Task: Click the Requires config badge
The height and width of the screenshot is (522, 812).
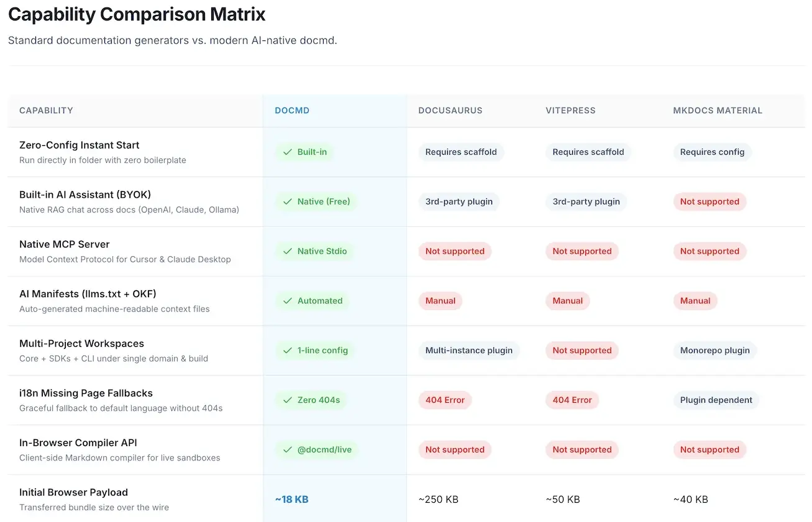Action: pyautogui.click(x=713, y=152)
